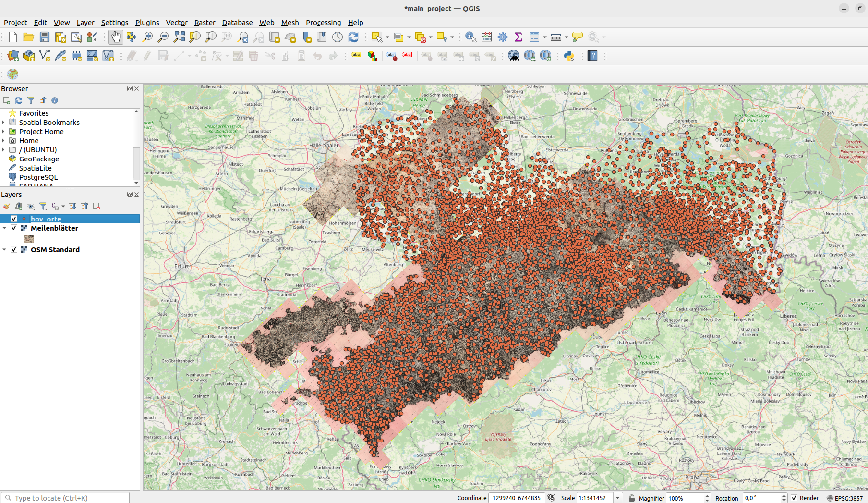Collapse the Meilenblätter layer group
The width and height of the screenshot is (868, 503).
[4, 228]
